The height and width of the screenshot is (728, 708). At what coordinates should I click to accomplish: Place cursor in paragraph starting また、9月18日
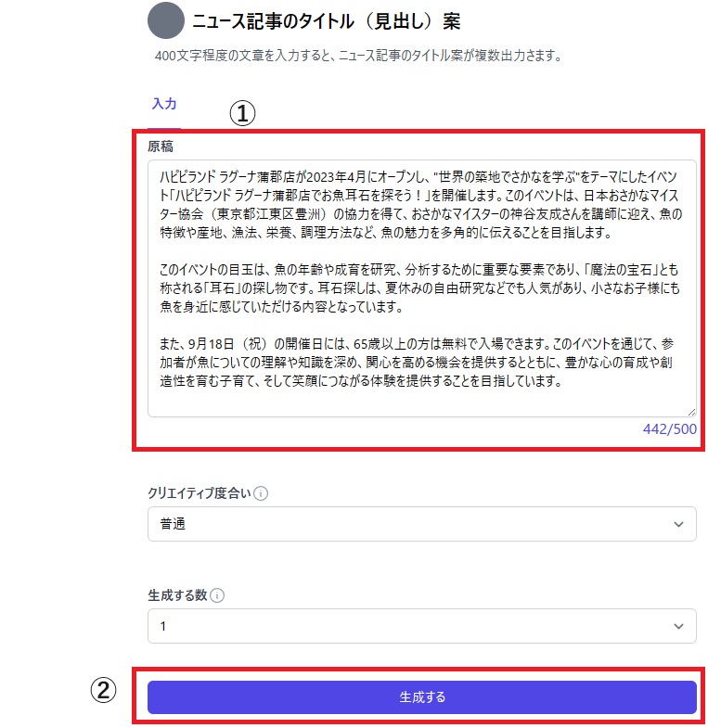pyautogui.click(x=417, y=362)
